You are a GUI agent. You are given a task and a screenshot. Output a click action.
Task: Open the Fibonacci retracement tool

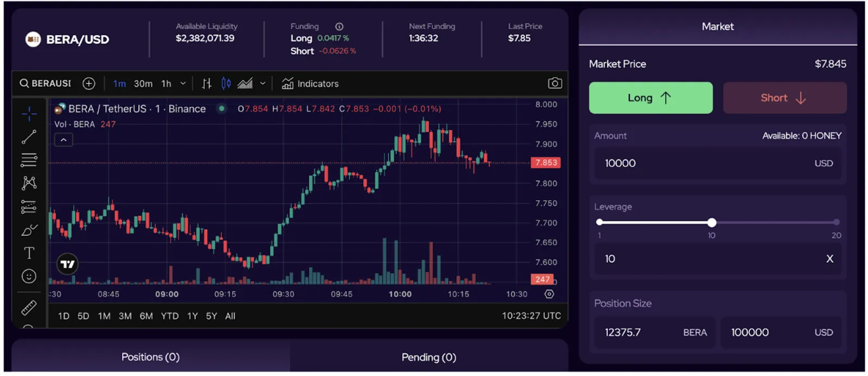click(x=29, y=160)
